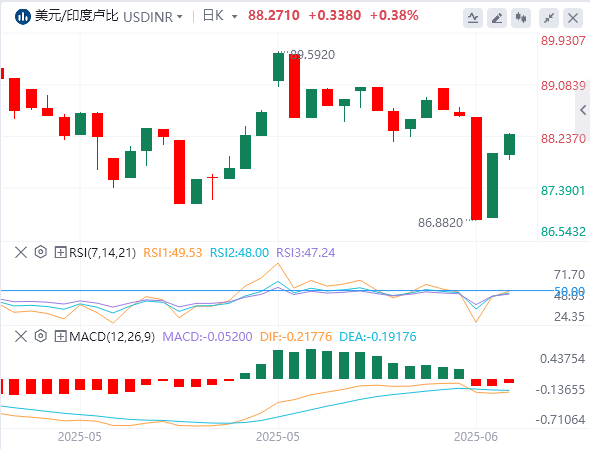The height and width of the screenshot is (449, 590).
Task: Click RSI3:47.24 value
Action: (306, 253)
